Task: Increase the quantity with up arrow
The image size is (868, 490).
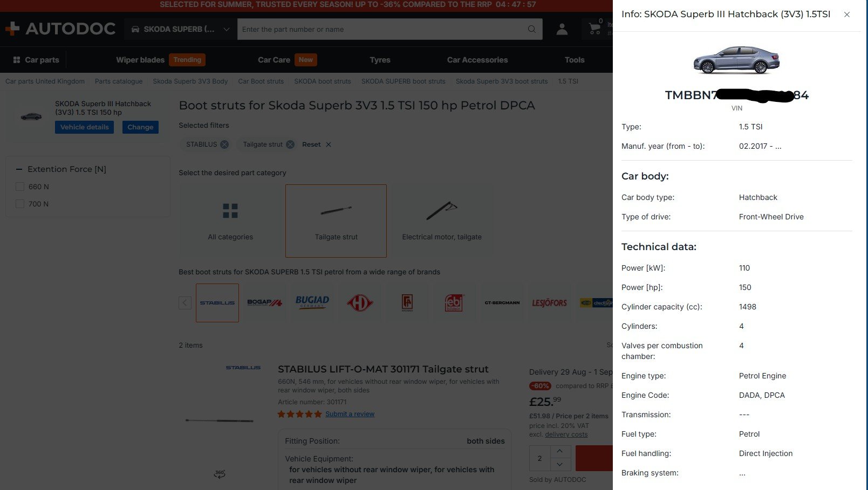Action: [x=560, y=451]
